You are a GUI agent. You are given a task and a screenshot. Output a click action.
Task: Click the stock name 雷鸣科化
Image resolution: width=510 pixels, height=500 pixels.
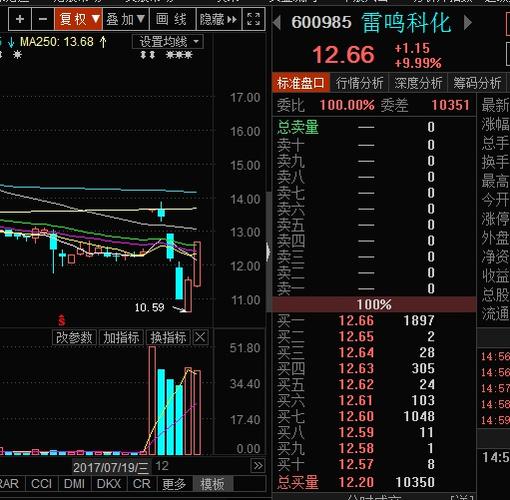tap(406, 23)
